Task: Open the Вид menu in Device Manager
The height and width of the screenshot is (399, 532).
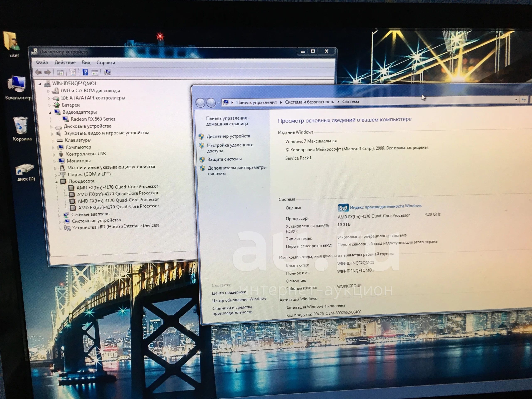Action: 86,63
